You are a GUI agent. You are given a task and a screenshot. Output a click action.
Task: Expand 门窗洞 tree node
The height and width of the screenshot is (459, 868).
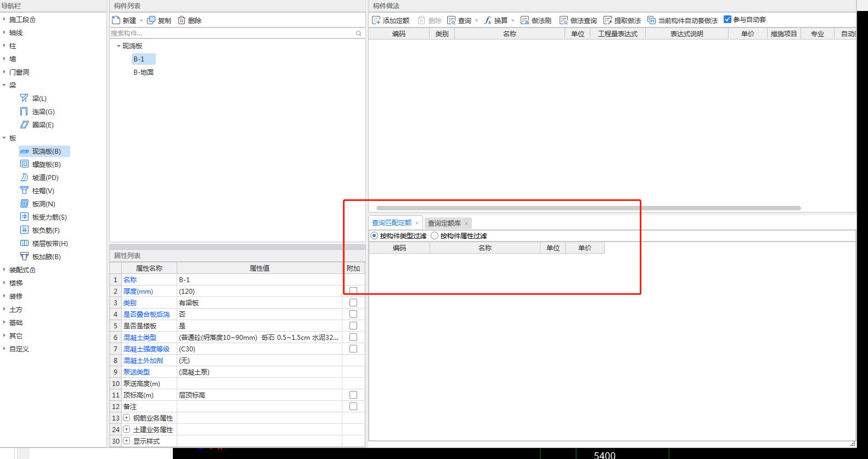click(4, 72)
